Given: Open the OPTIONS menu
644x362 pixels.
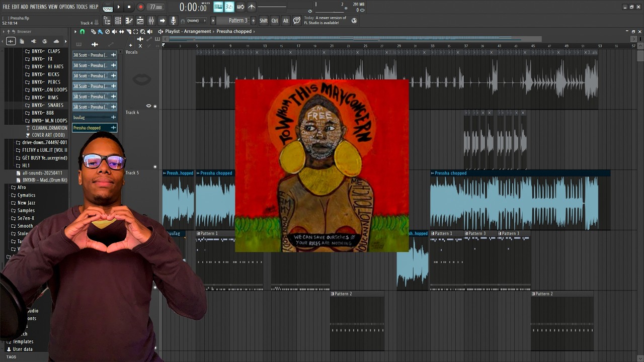Looking at the screenshot, I should pyautogui.click(x=67, y=7).
